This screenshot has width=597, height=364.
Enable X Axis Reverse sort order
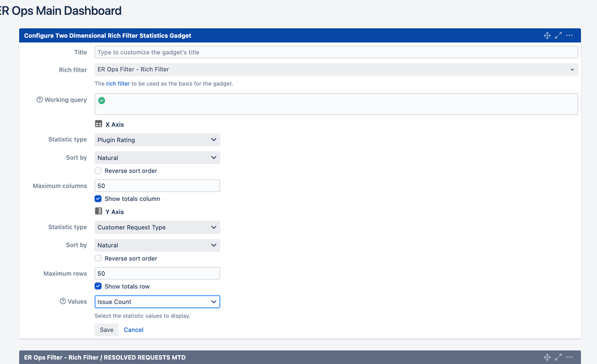click(x=98, y=171)
